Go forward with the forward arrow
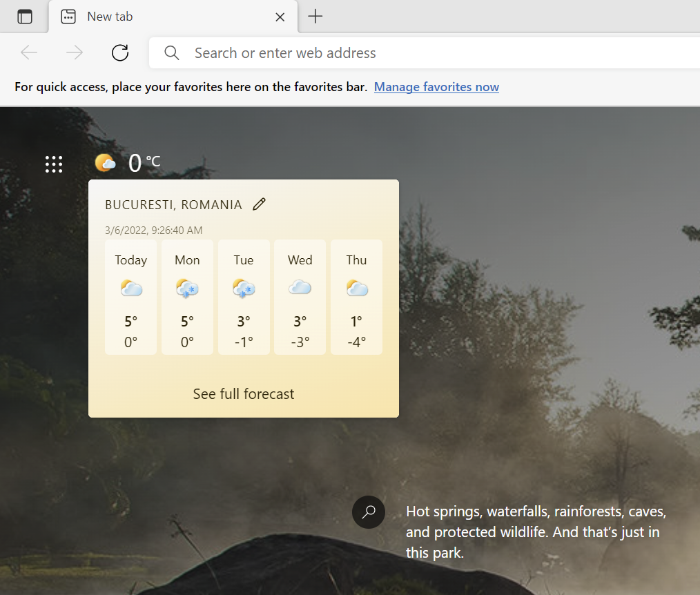 [75, 52]
